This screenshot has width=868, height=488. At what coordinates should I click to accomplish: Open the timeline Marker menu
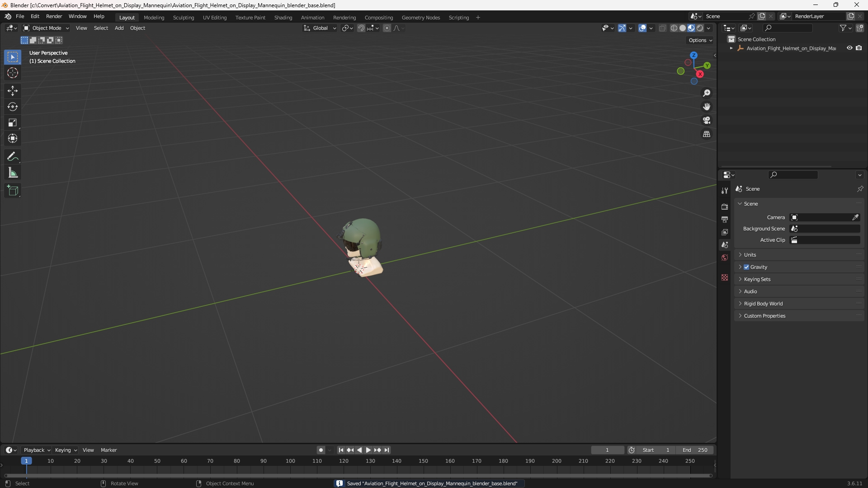[108, 450]
